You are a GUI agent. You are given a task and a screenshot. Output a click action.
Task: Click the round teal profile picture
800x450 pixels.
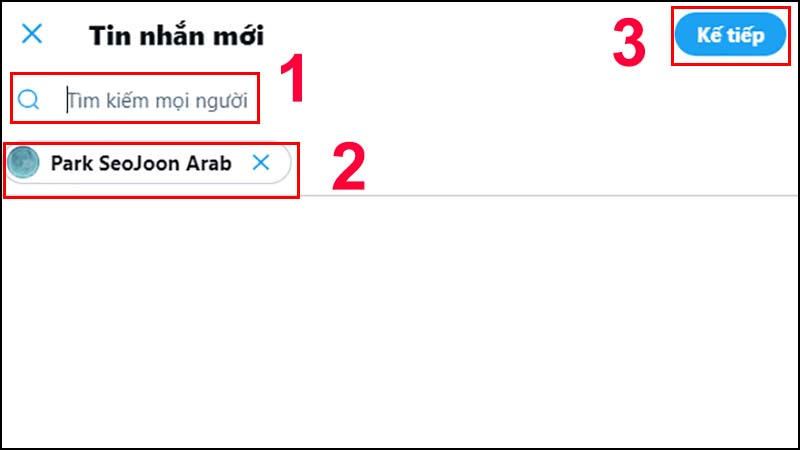pos(23,163)
